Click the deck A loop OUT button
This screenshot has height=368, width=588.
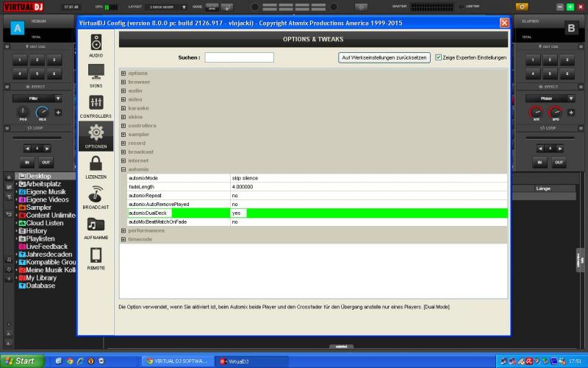[46, 162]
